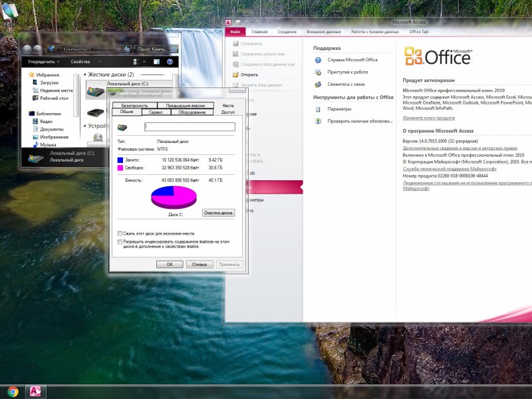Click Свойства in the Explorer toolbar
Viewport: 532px width, 399px height.
click(80, 62)
